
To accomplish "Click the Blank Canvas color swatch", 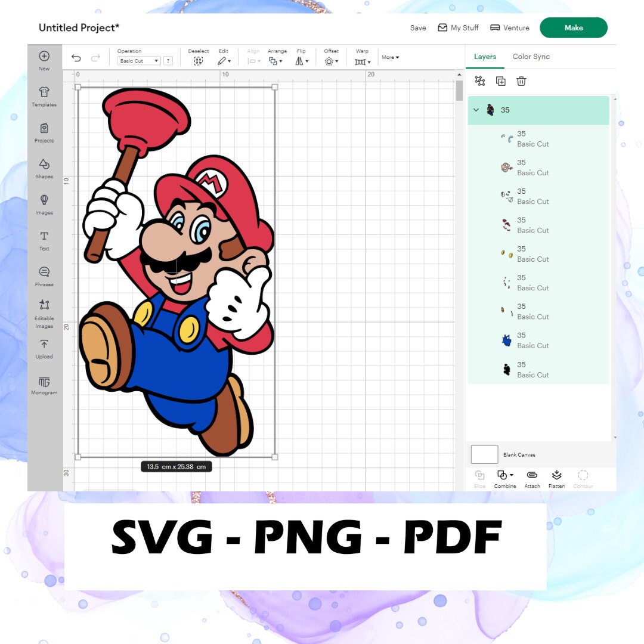I will [484, 454].
